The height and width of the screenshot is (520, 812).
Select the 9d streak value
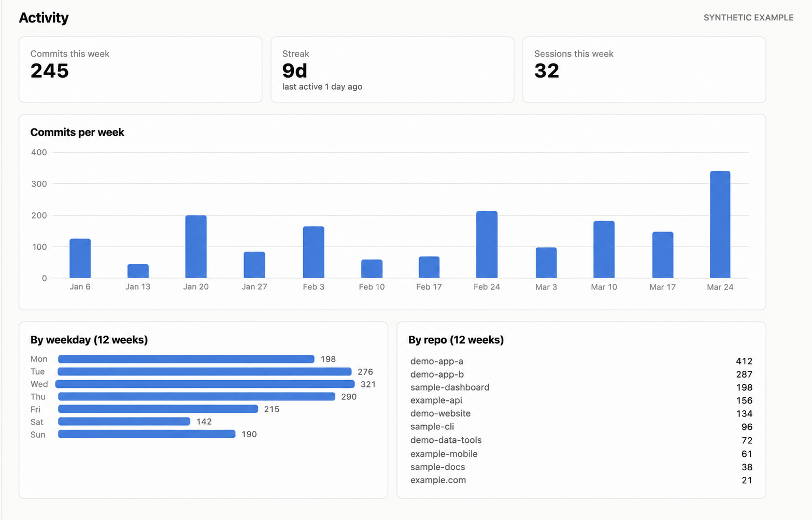pyautogui.click(x=295, y=71)
